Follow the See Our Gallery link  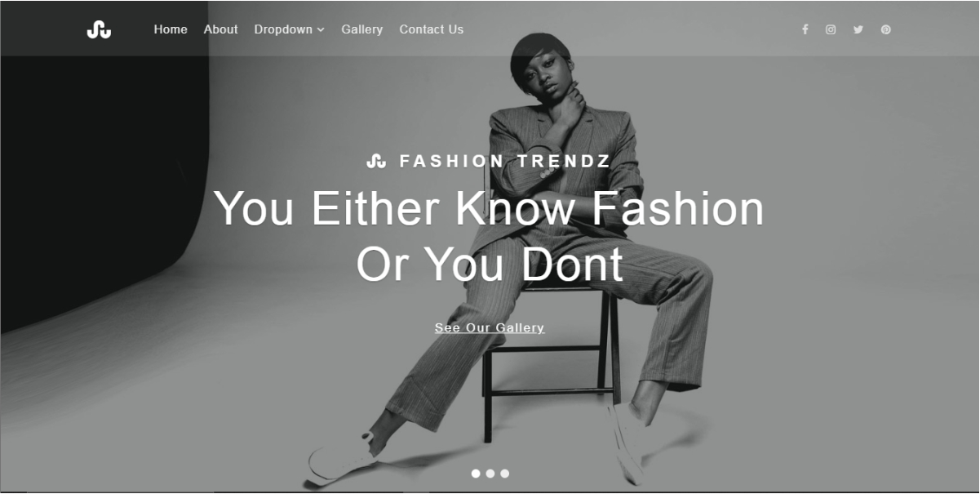pos(490,327)
